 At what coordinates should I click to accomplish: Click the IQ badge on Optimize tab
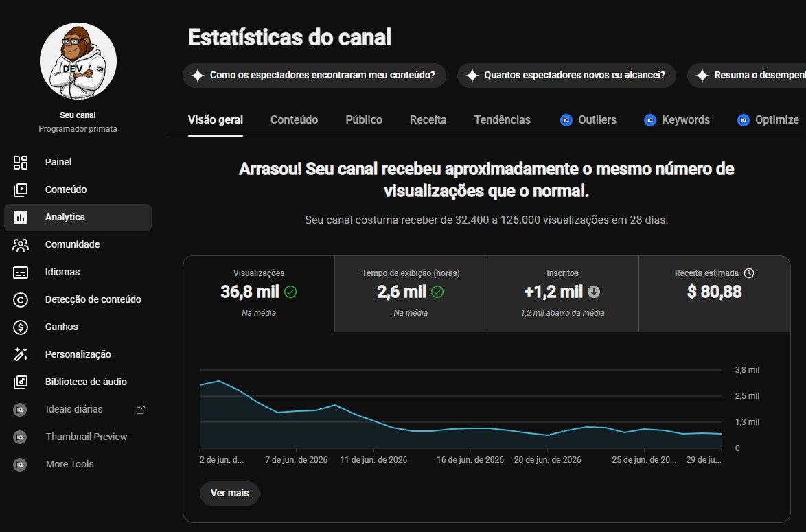pos(744,120)
